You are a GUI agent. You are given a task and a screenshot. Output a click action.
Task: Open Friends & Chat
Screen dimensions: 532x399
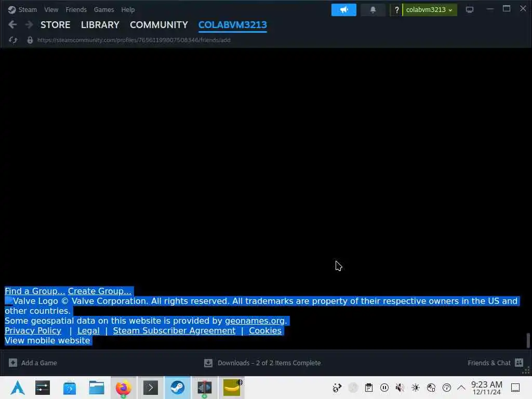[x=489, y=363]
